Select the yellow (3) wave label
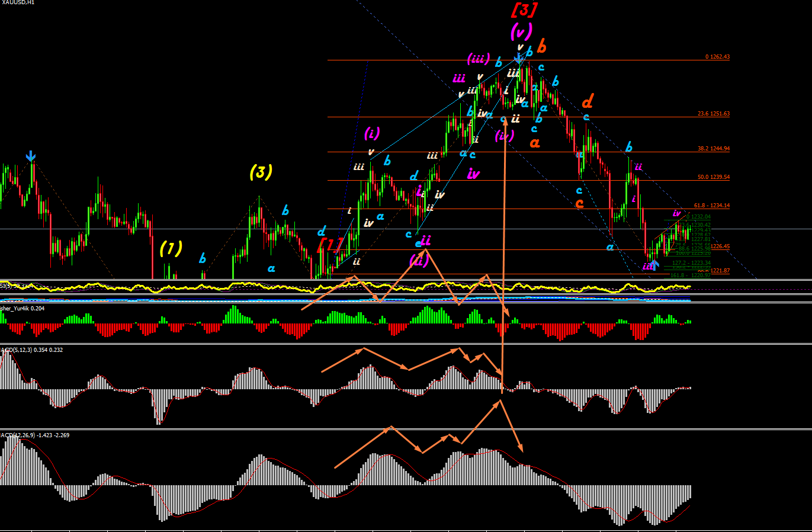The height and width of the screenshot is (532, 812). (261, 172)
